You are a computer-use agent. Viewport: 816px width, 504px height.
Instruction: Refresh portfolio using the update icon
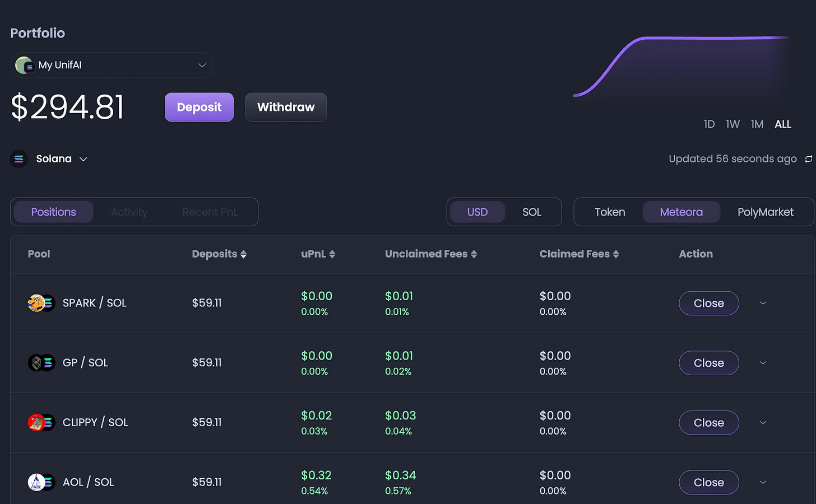tap(808, 159)
